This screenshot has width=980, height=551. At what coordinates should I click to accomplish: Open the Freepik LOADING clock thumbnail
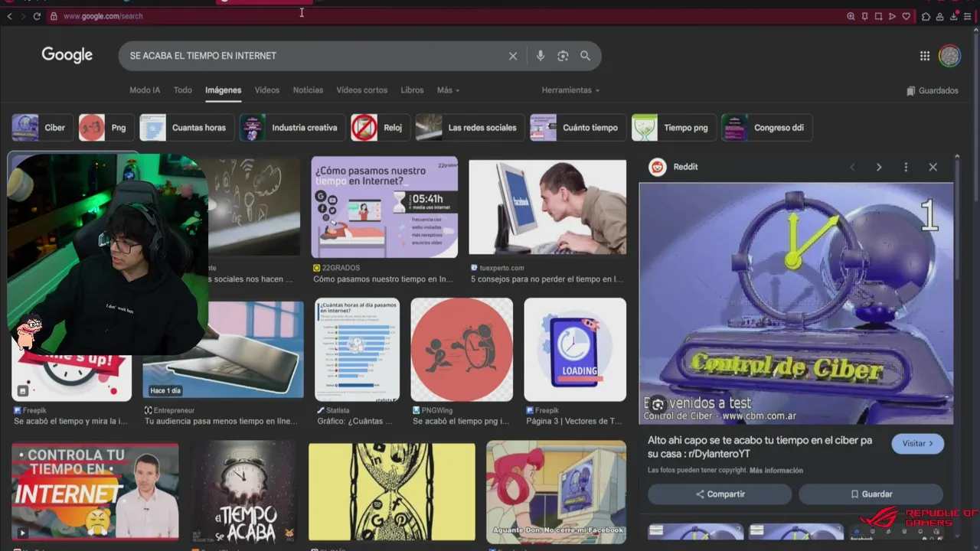[575, 350]
